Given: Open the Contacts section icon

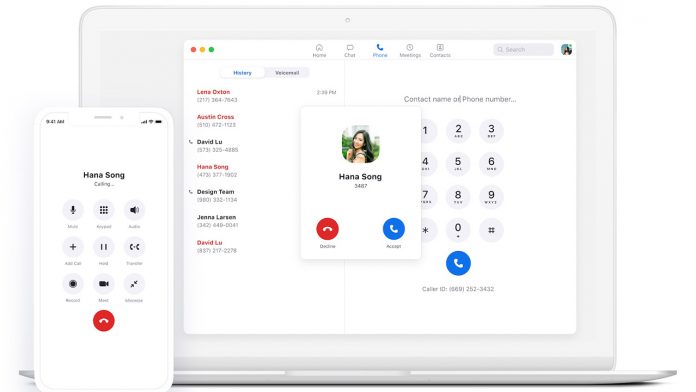Looking at the screenshot, I should (x=440, y=51).
